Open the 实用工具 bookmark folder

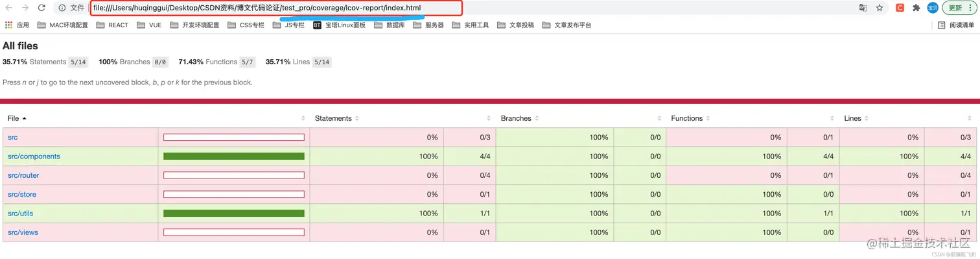[471, 25]
